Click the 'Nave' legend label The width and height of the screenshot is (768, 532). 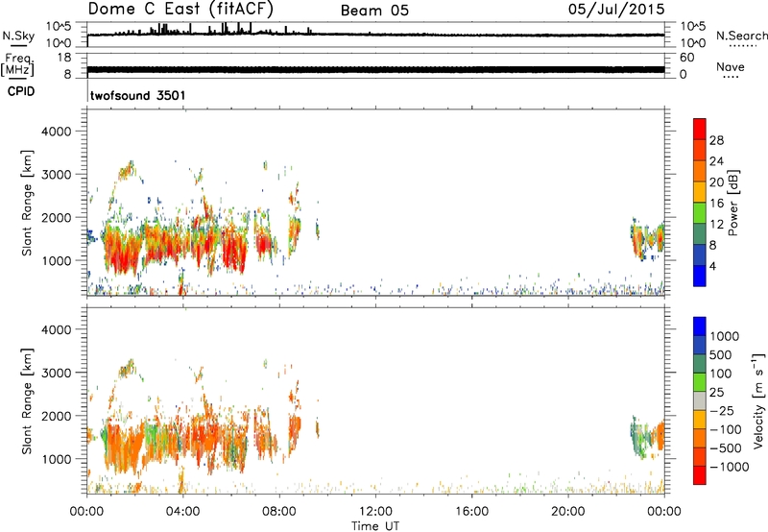(731, 66)
